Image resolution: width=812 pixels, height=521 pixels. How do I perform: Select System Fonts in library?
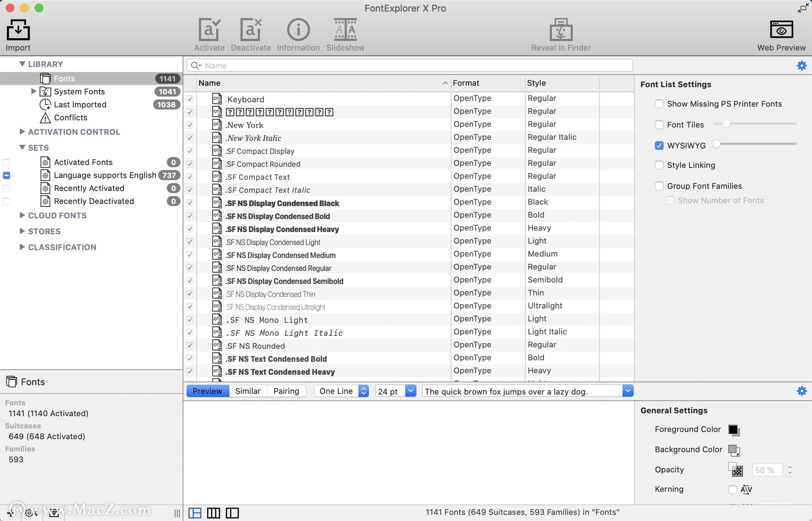(x=91, y=92)
